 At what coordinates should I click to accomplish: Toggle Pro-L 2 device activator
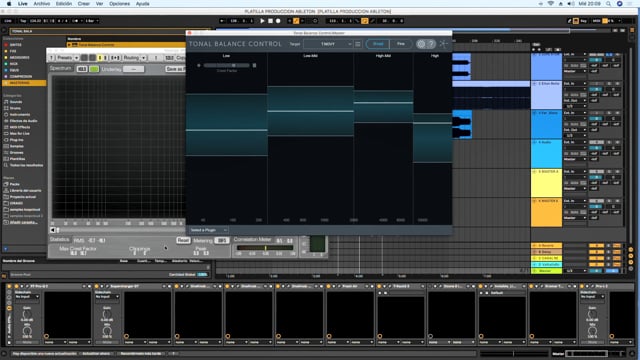[582, 287]
